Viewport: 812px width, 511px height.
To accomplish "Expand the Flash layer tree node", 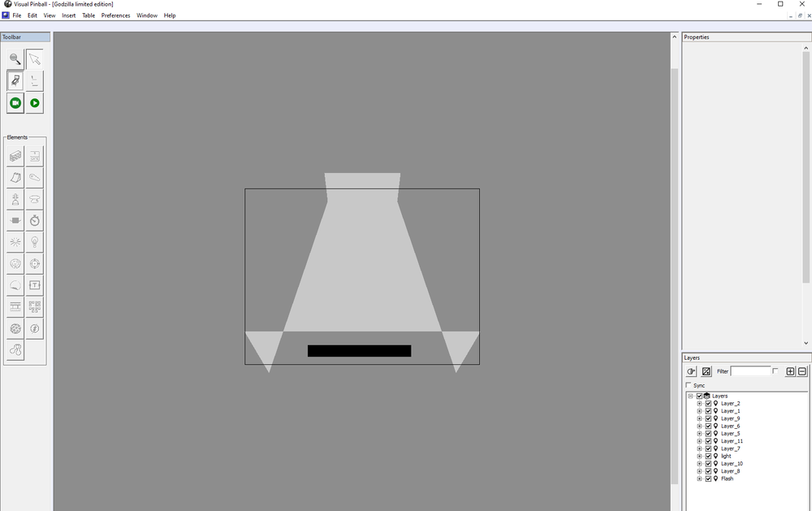I will coord(699,479).
